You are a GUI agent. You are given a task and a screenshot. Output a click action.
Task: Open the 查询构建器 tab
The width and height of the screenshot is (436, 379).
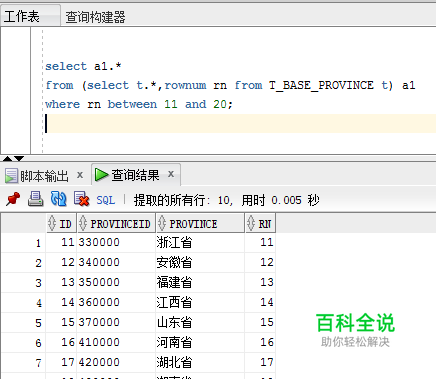(95, 17)
